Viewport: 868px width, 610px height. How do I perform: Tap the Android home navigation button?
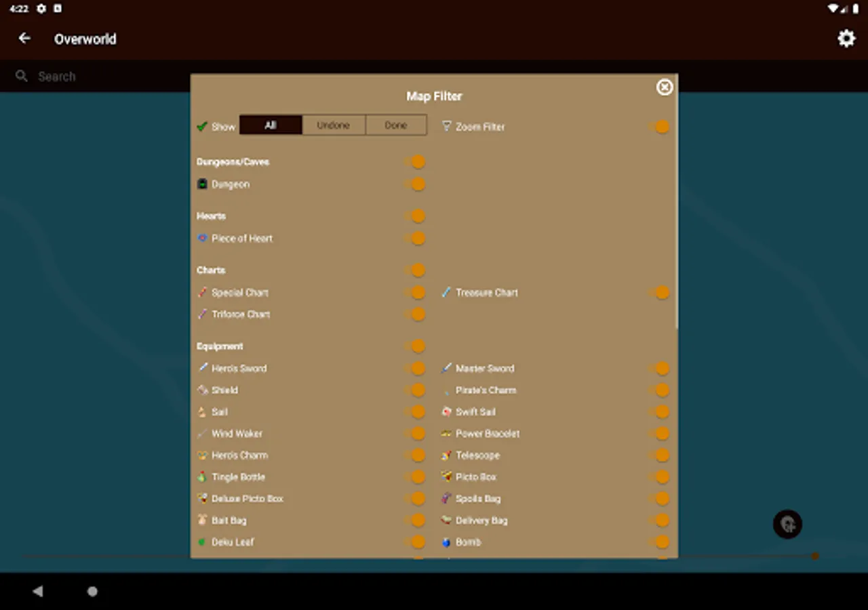(x=92, y=591)
